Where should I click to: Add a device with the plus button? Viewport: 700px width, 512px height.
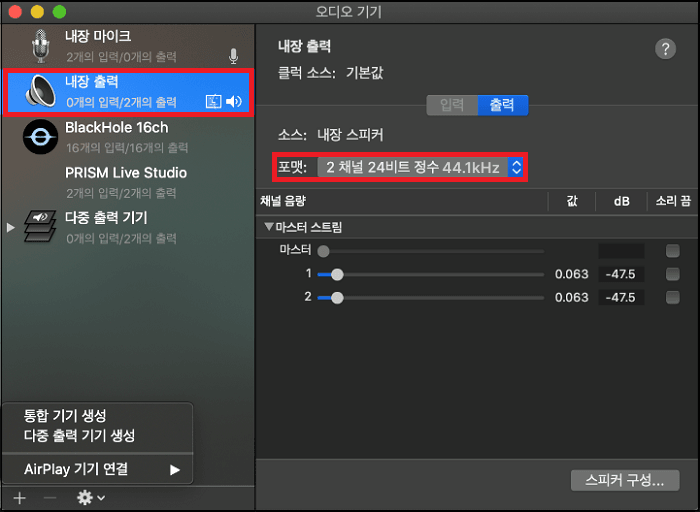[20, 498]
